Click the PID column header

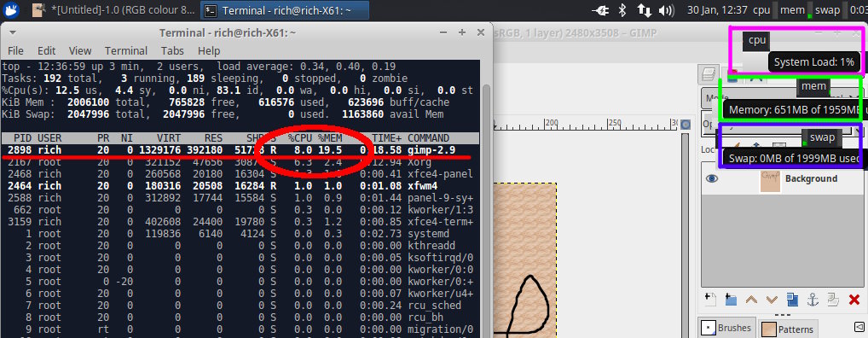pos(23,138)
